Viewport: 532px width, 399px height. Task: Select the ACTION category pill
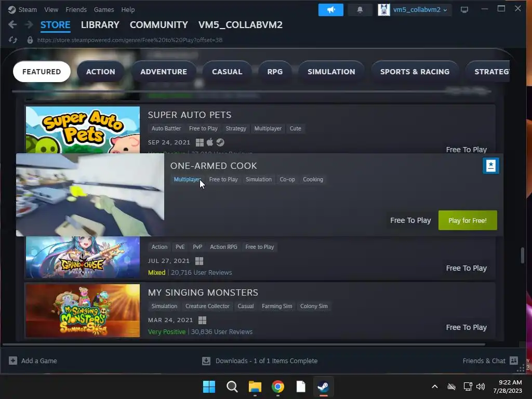100,72
